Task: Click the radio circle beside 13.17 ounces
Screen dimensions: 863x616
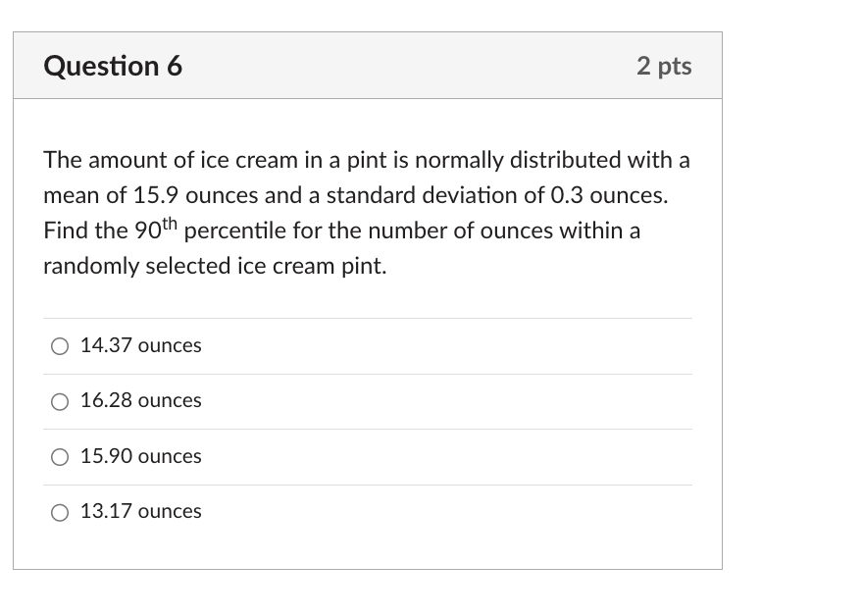Action: click(x=60, y=511)
